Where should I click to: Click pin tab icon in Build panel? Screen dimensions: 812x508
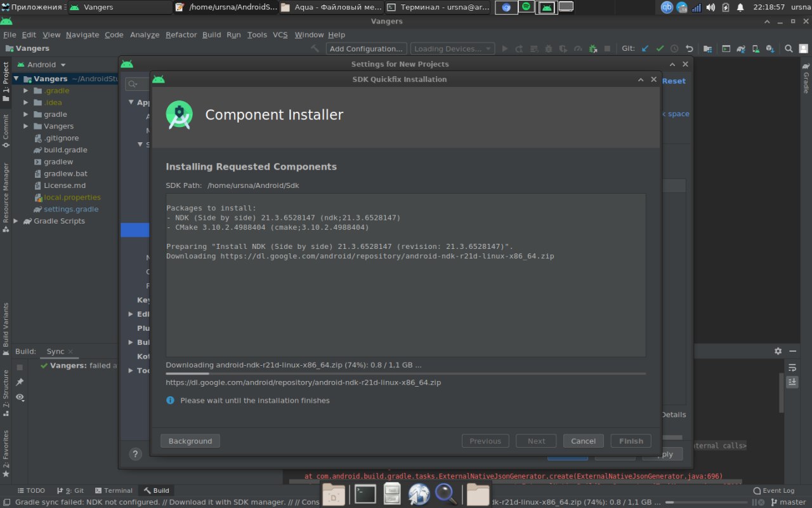point(20,382)
